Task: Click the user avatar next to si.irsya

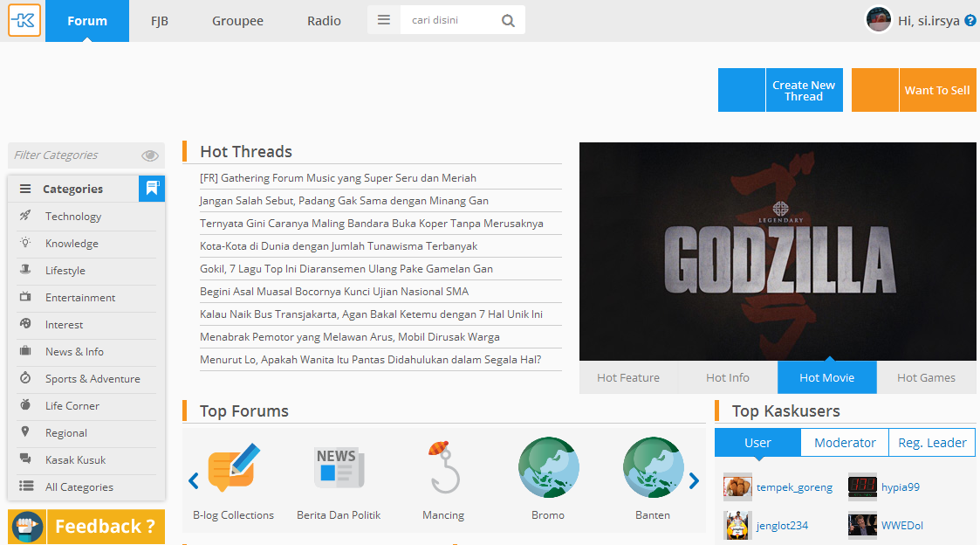Action: 878,20
